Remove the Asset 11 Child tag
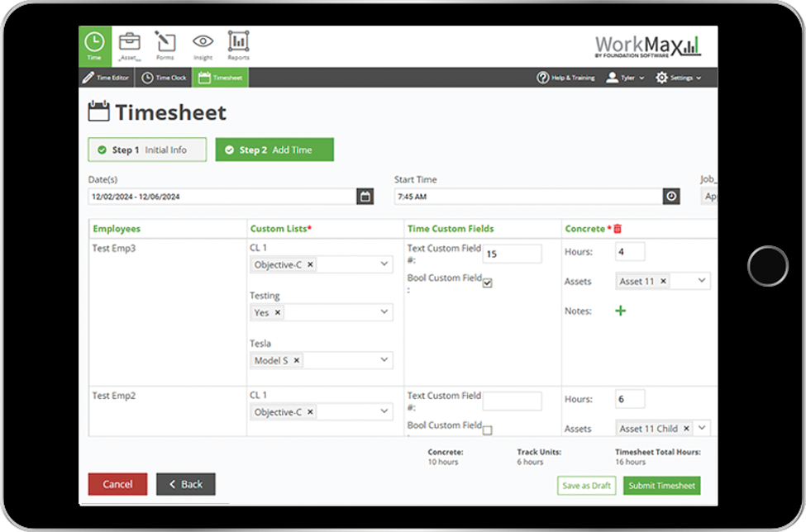 coord(686,428)
